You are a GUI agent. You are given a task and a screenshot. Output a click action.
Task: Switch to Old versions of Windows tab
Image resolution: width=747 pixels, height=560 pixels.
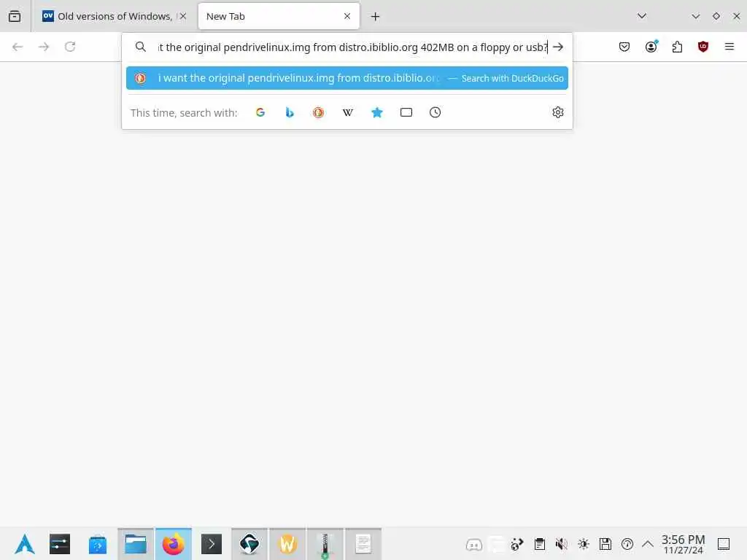[x=114, y=16]
